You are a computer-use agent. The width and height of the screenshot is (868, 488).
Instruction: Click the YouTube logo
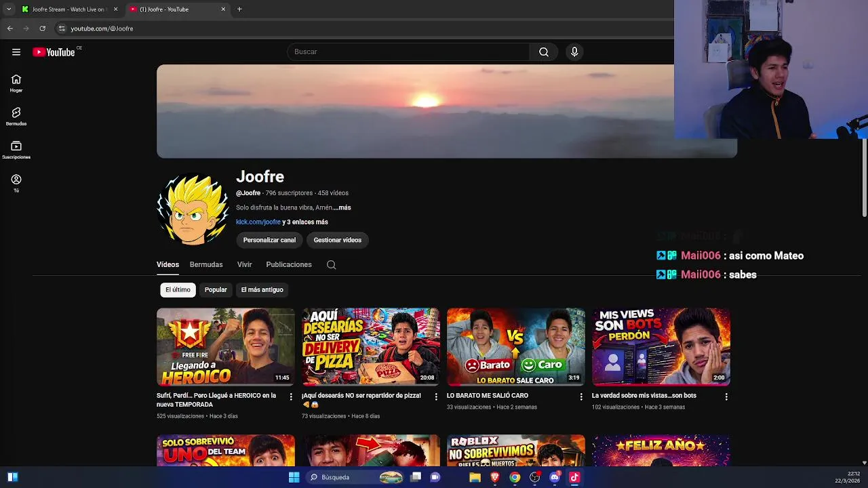(54, 52)
